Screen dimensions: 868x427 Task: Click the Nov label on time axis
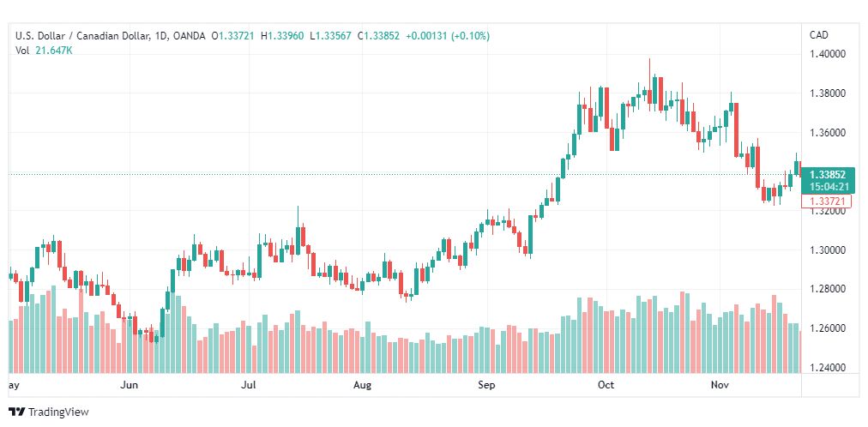[x=719, y=386]
